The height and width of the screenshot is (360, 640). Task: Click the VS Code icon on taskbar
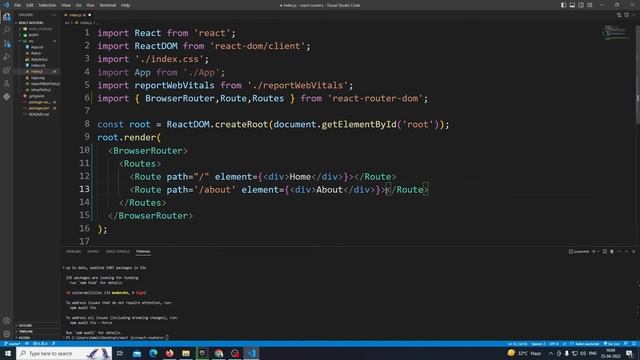[x=251, y=353]
